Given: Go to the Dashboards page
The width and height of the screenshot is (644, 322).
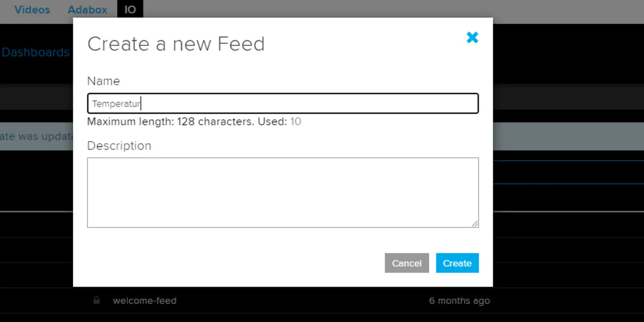Looking at the screenshot, I should [x=35, y=52].
